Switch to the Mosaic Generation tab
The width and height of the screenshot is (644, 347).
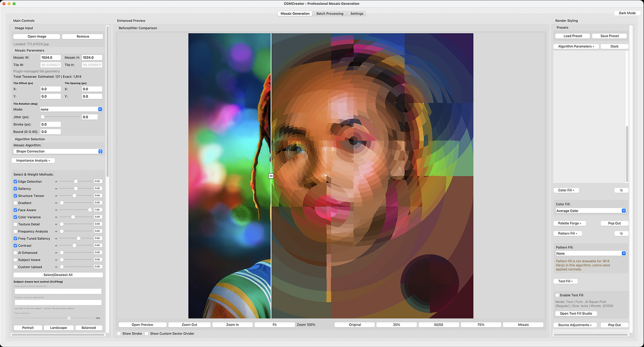pos(295,14)
